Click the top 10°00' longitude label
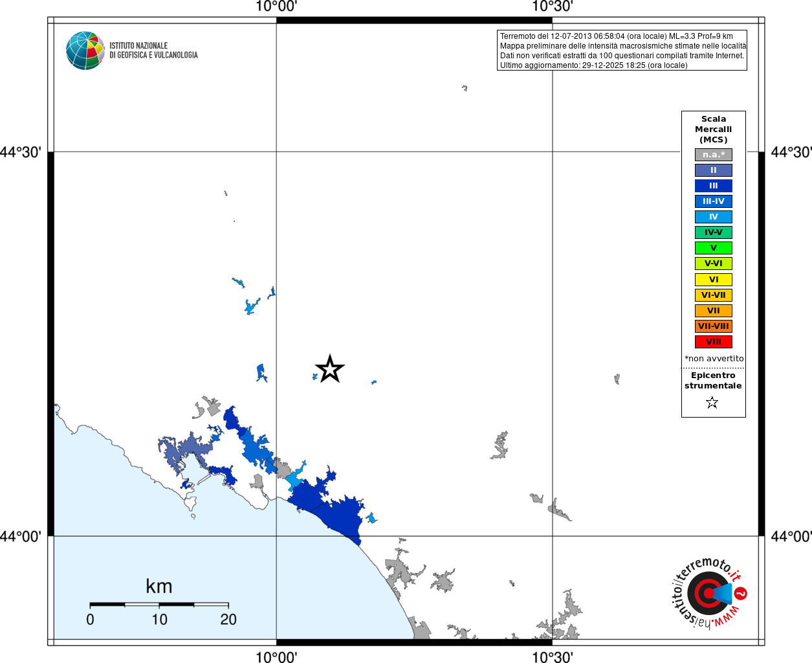The height and width of the screenshot is (663, 812). point(276,7)
